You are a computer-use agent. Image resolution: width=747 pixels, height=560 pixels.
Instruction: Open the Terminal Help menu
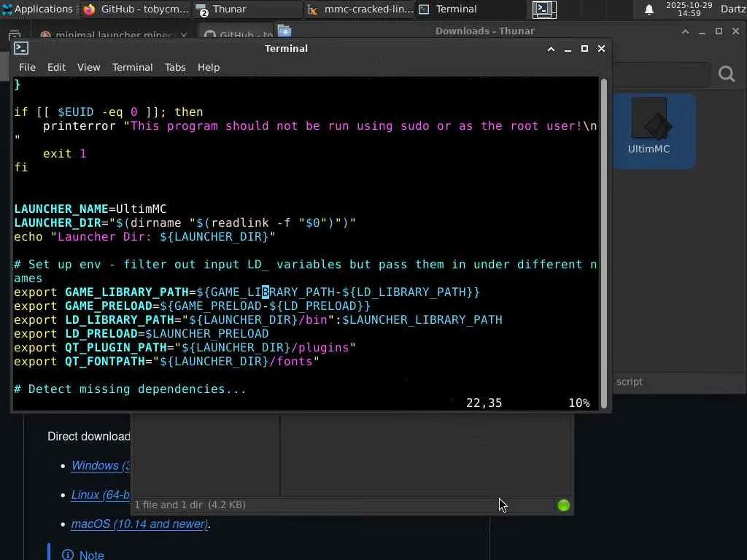pos(209,67)
